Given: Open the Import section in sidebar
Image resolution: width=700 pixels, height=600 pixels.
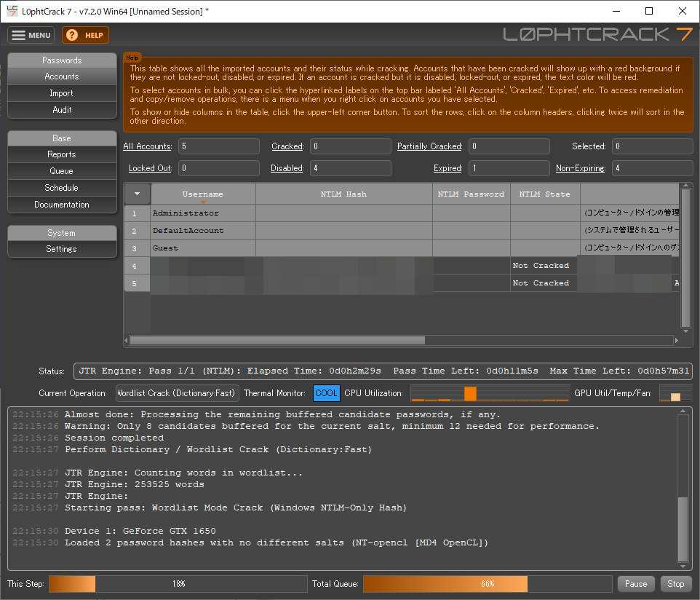Looking at the screenshot, I should click(x=62, y=93).
